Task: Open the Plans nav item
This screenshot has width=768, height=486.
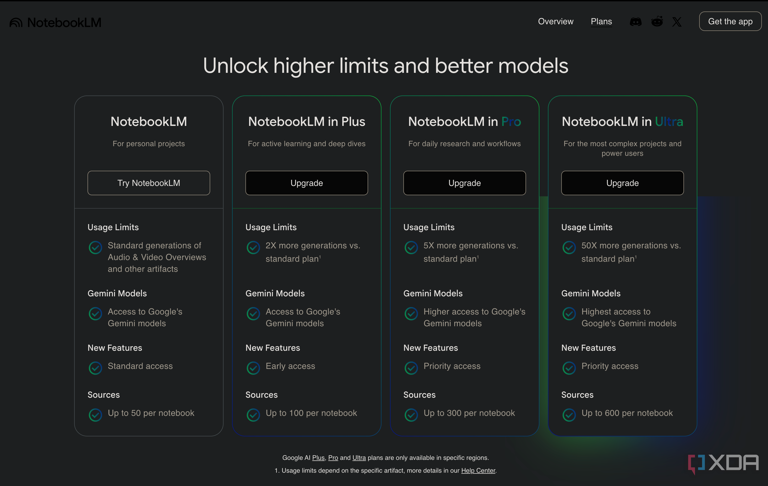Action: [601, 22]
